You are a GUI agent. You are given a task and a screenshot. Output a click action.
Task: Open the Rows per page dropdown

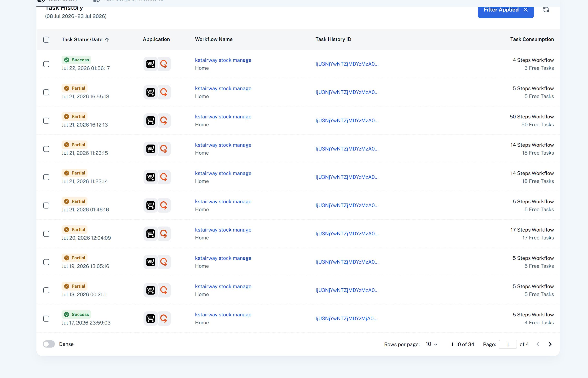[x=432, y=344]
